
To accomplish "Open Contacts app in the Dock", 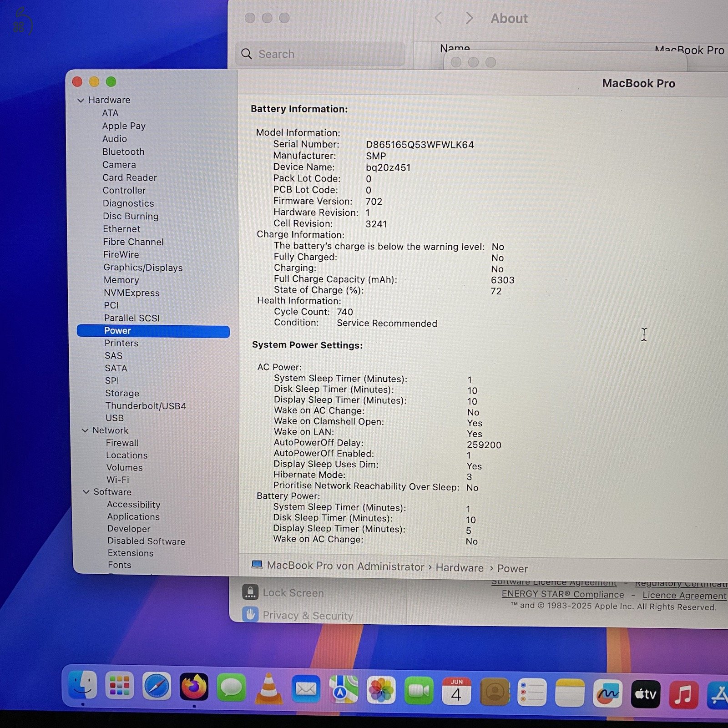I will click(x=494, y=693).
